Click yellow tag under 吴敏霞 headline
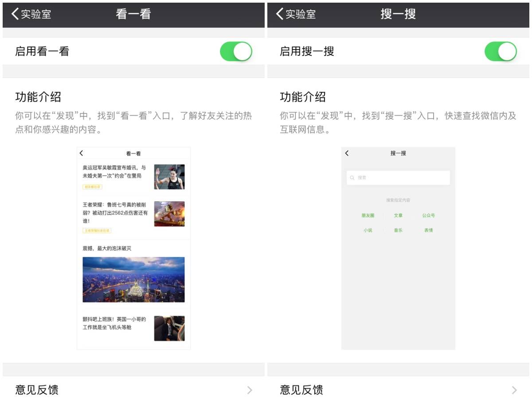 pyautogui.click(x=92, y=187)
